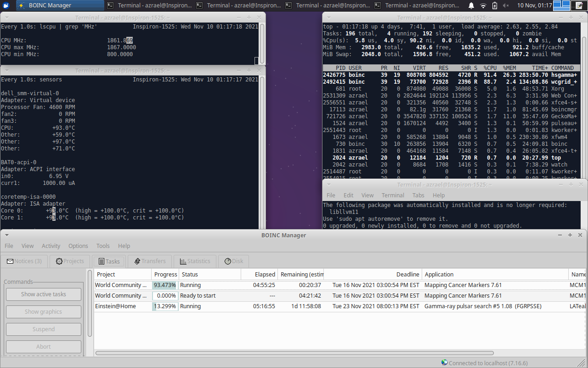Open the Terminal menu in terminal menubar
The height and width of the screenshot is (368, 588).
point(393,195)
